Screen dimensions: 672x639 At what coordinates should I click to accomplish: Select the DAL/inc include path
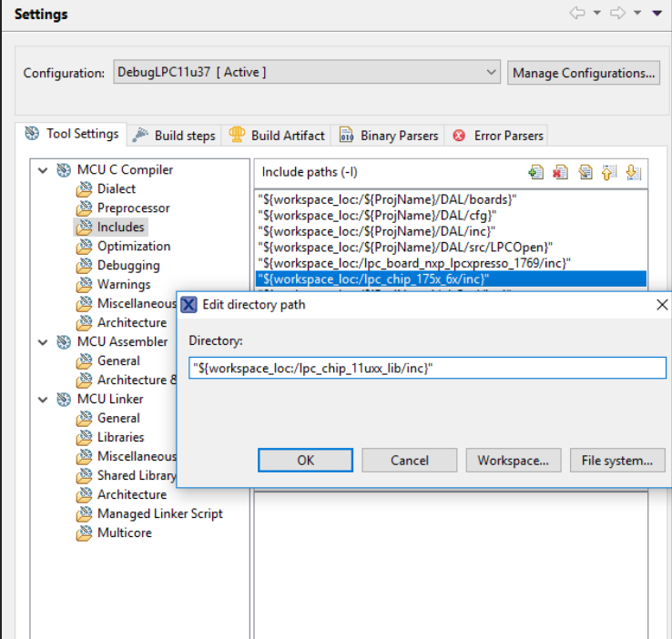pyautogui.click(x=451, y=231)
